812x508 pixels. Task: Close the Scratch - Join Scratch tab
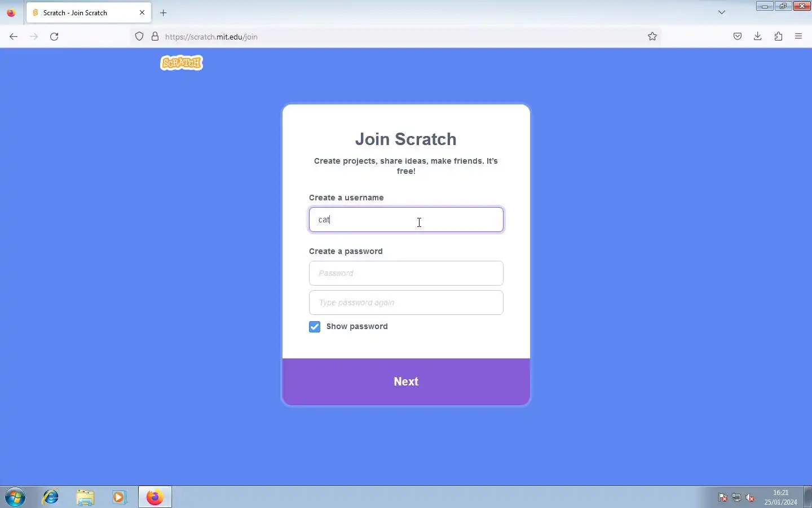142,12
